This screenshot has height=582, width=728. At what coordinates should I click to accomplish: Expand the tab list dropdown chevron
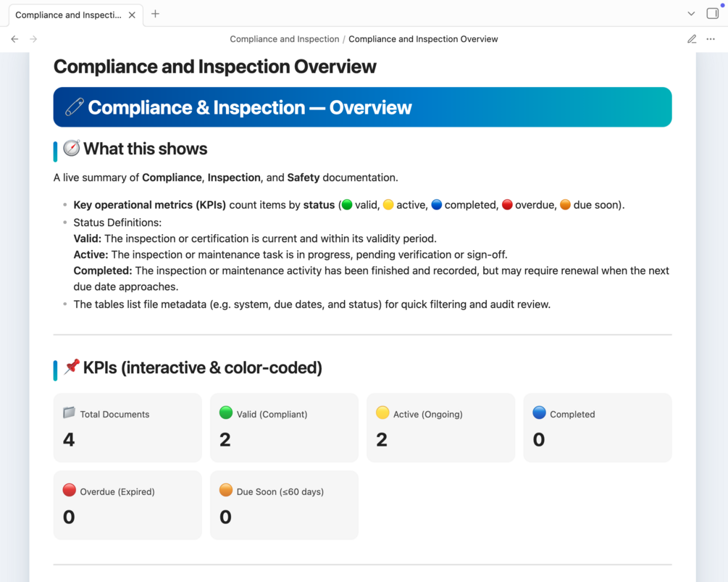click(x=691, y=14)
